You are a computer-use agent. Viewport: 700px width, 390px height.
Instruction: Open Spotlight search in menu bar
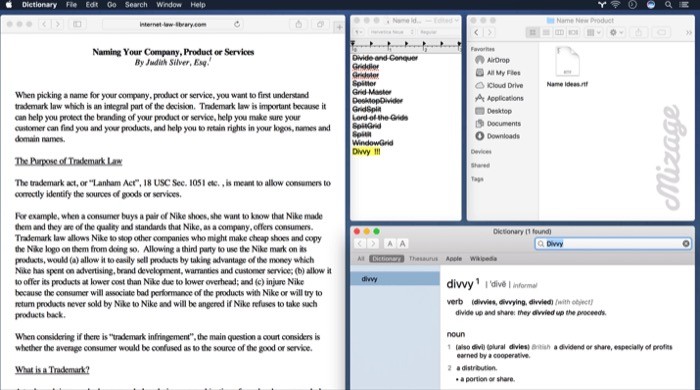[668, 4]
